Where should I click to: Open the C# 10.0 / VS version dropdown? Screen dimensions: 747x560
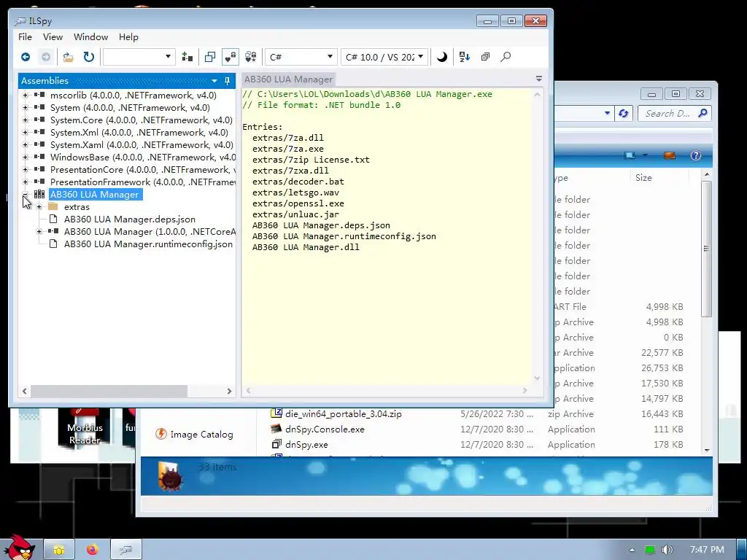coord(384,57)
